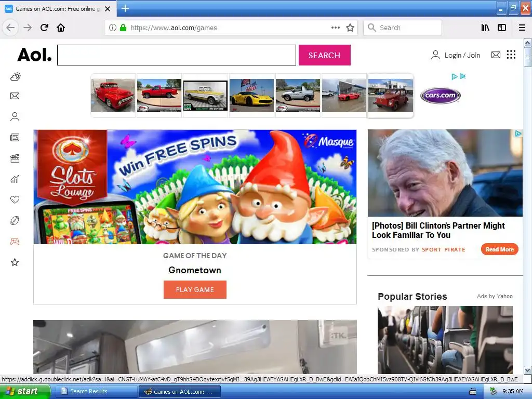Click the pink SEARCH button
Viewport: 532px width, 399px height.
coord(324,55)
